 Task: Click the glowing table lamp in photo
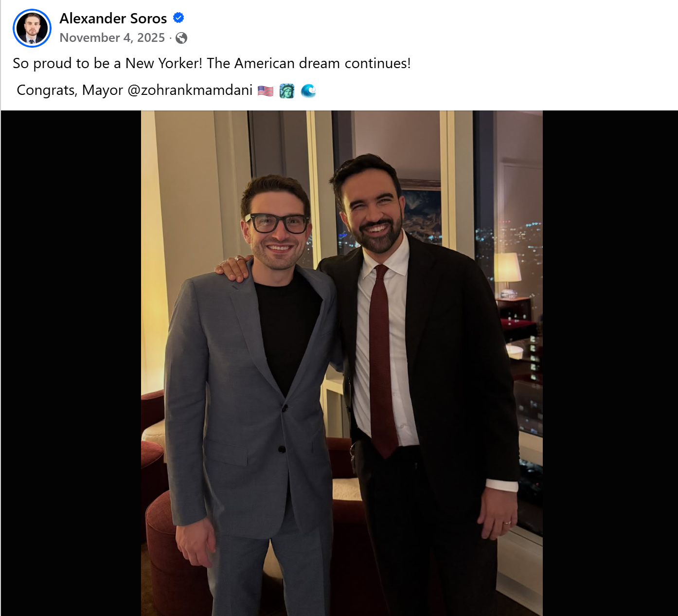[507, 268]
